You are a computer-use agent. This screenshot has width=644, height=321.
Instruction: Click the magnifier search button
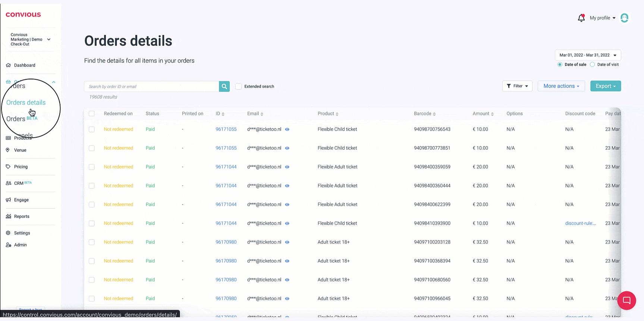point(224,87)
